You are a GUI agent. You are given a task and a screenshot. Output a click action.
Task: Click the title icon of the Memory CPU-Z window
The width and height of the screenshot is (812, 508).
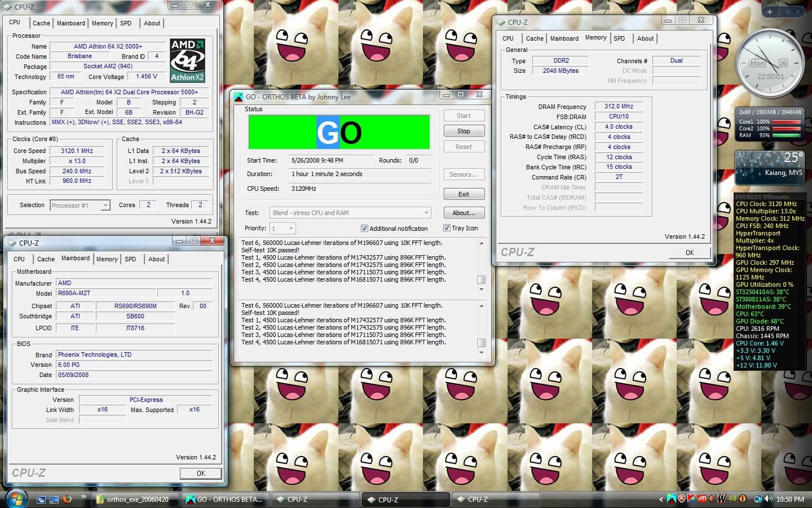(x=501, y=22)
